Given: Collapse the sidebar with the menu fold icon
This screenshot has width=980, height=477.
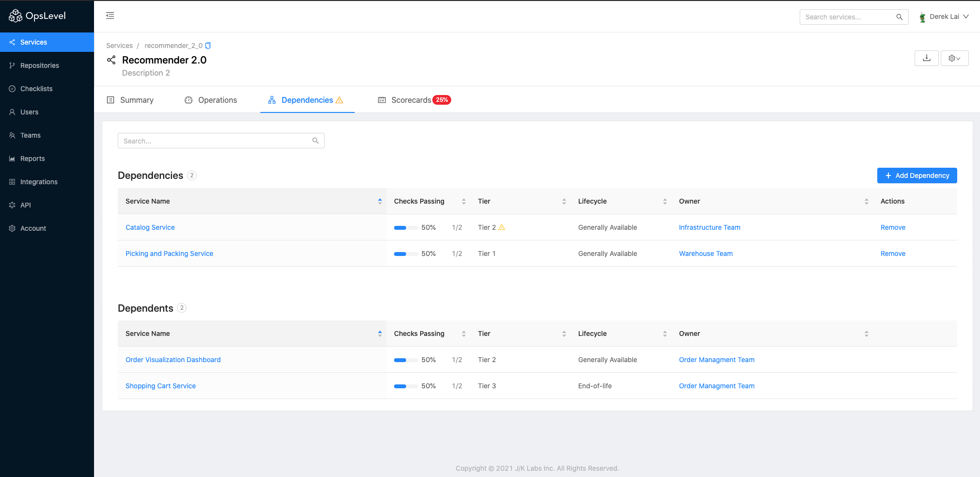Looking at the screenshot, I should [x=110, y=16].
